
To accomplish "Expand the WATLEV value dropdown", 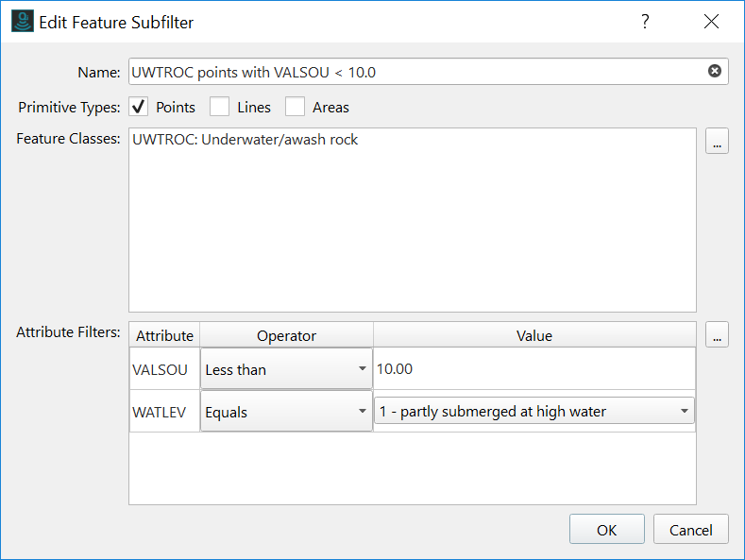I will 534,411.
